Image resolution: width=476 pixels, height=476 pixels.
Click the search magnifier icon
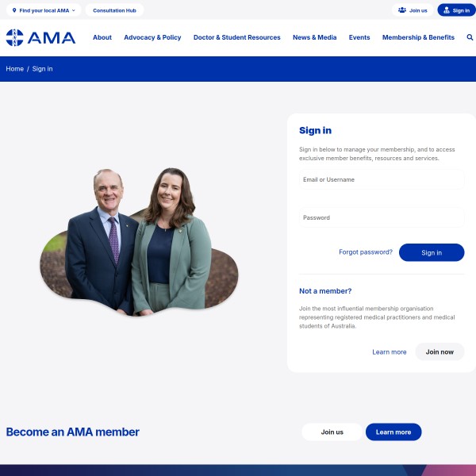click(x=470, y=37)
